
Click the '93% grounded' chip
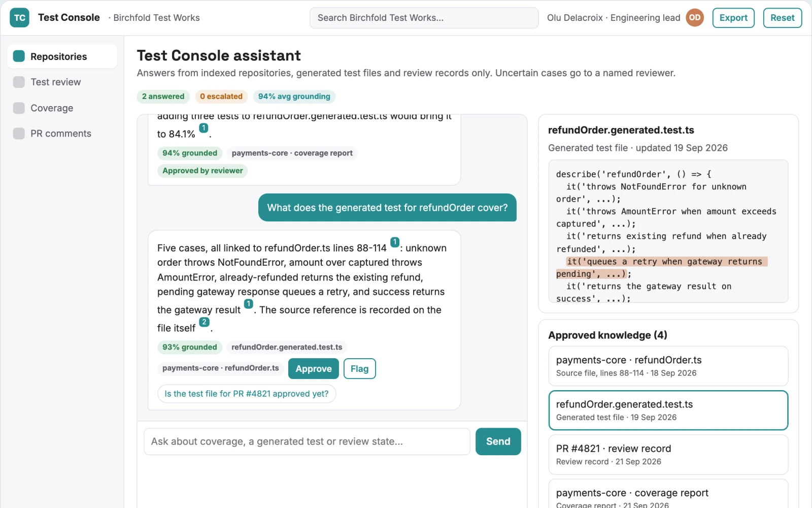190,347
